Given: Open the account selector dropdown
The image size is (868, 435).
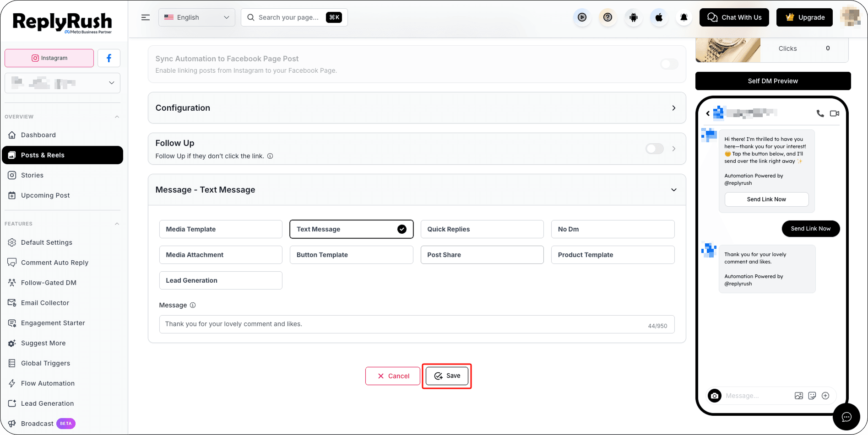Looking at the screenshot, I should (62, 83).
